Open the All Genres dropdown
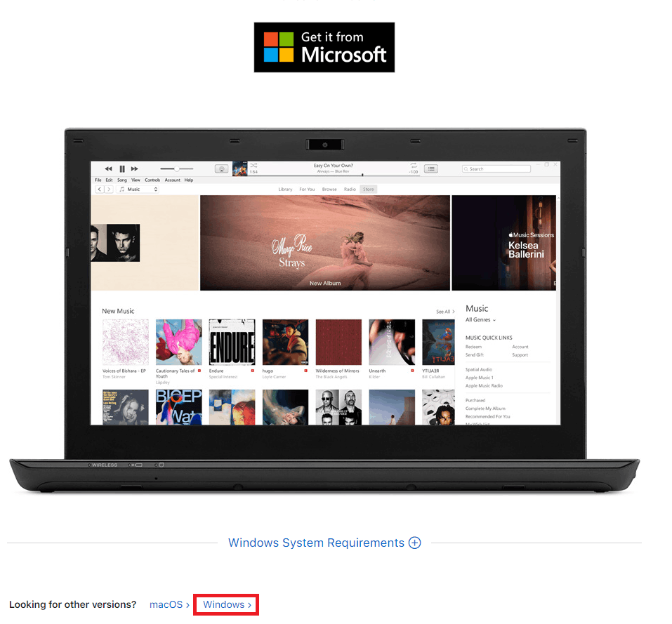This screenshot has width=672, height=624. tap(480, 320)
